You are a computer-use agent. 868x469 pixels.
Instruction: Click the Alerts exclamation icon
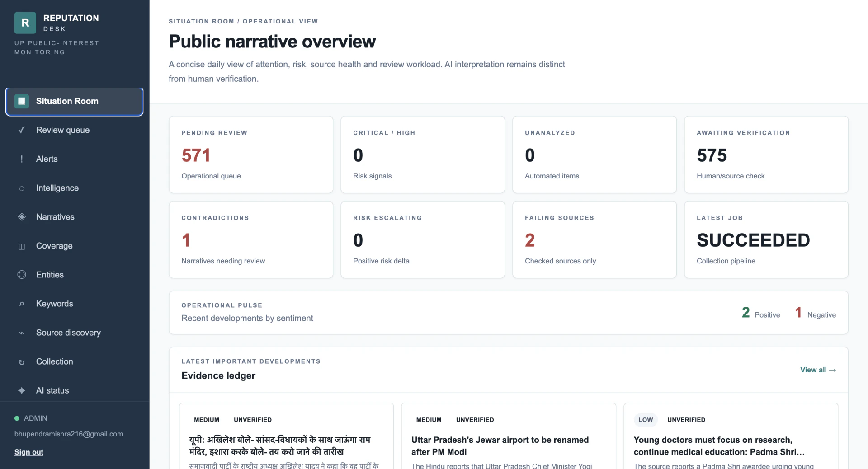(x=22, y=159)
